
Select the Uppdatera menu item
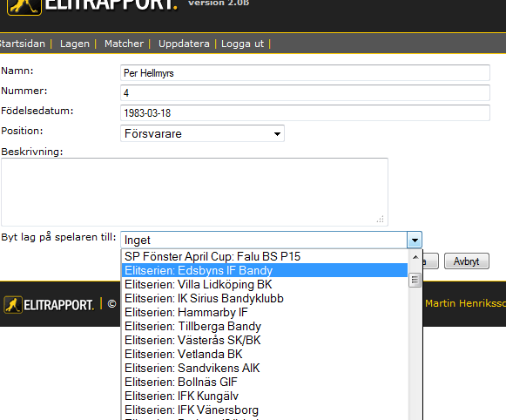(x=184, y=44)
